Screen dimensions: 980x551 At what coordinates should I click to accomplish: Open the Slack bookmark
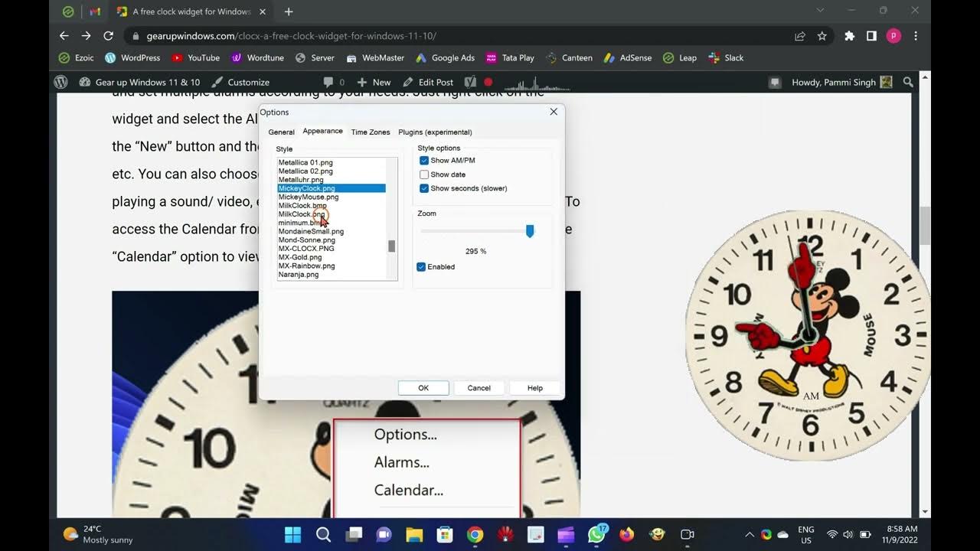click(726, 57)
